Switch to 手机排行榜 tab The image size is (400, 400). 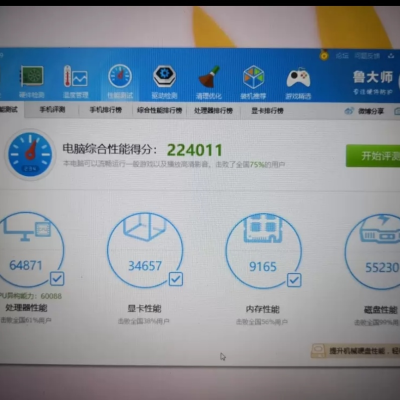click(106, 110)
